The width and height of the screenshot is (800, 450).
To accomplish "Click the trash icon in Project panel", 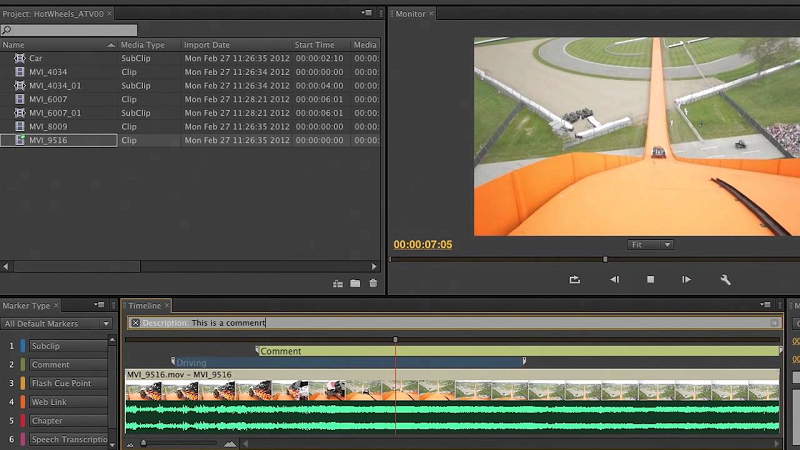I will (x=373, y=284).
